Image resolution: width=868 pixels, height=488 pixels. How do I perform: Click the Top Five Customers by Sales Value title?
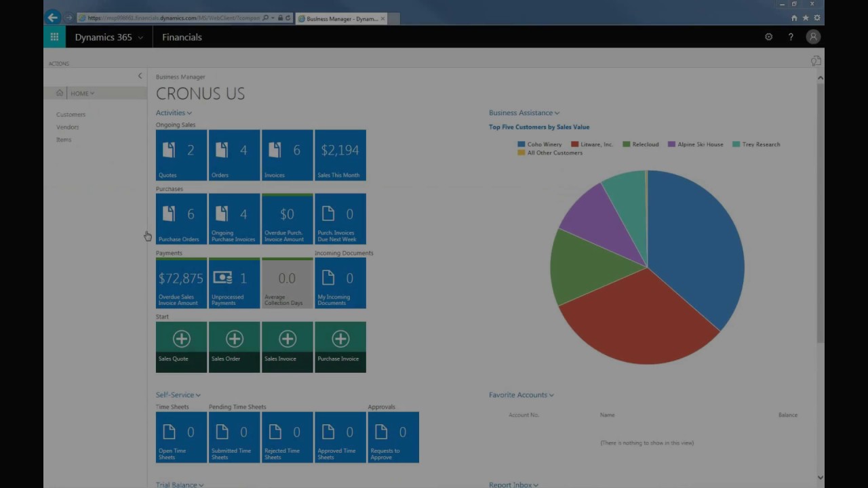click(x=539, y=127)
